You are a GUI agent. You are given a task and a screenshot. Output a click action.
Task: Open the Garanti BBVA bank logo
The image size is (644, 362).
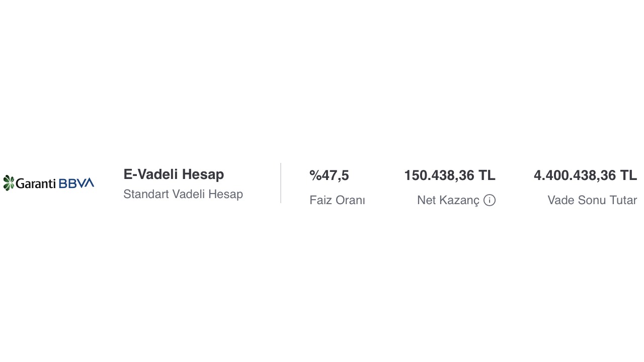coord(48,183)
